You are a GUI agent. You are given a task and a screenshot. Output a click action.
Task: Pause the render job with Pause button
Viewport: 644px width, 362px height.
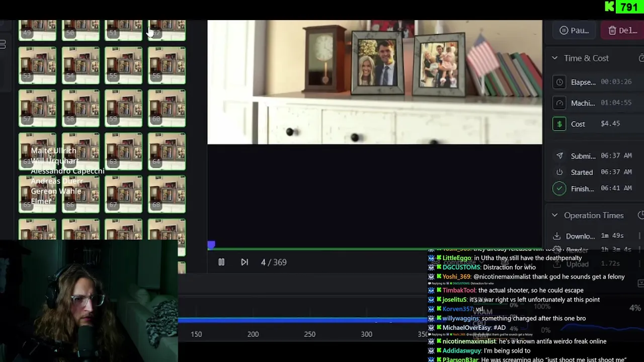point(574,30)
